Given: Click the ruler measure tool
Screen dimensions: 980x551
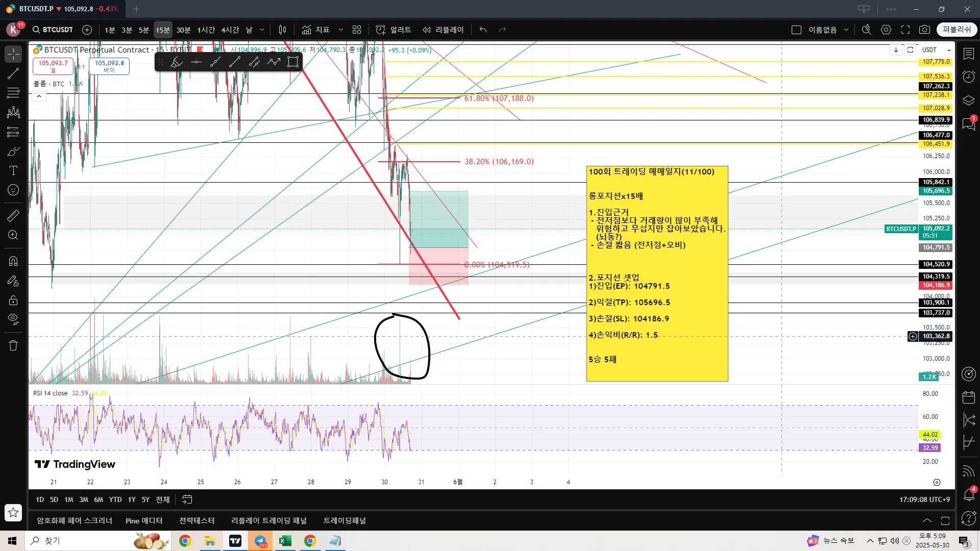Looking at the screenshot, I should (x=13, y=216).
